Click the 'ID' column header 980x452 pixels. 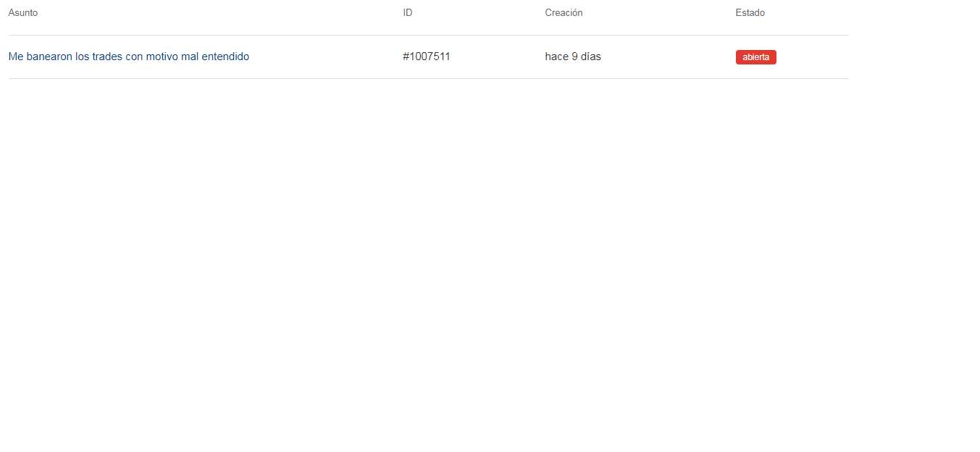tap(408, 13)
